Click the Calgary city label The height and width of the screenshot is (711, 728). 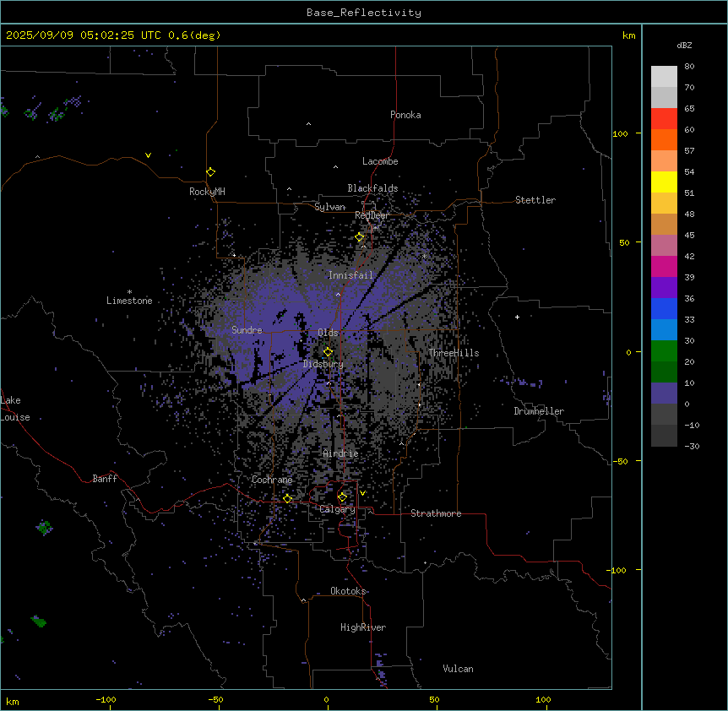[x=337, y=509]
